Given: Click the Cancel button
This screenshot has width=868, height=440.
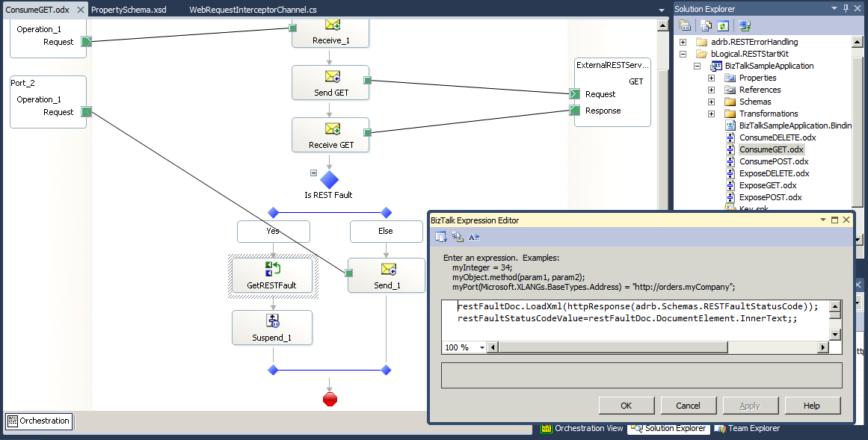Looking at the screenshot, I should (x=688, y=406).
